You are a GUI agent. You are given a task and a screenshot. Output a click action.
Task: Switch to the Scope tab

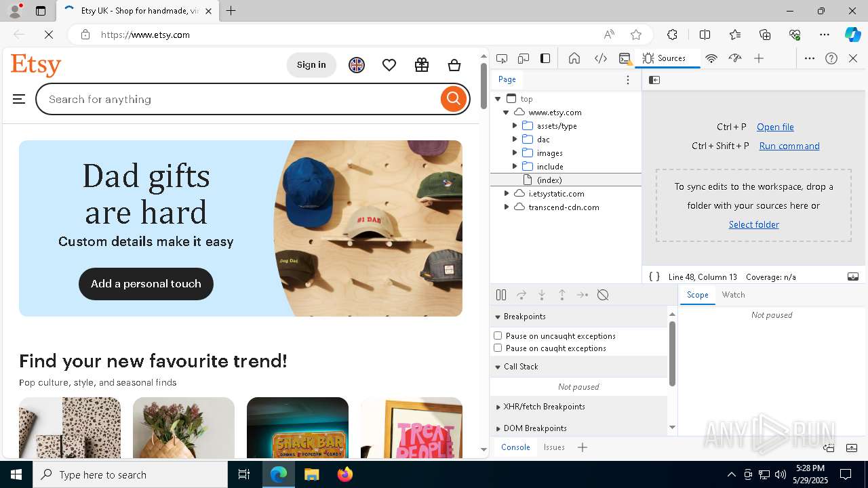697,295
